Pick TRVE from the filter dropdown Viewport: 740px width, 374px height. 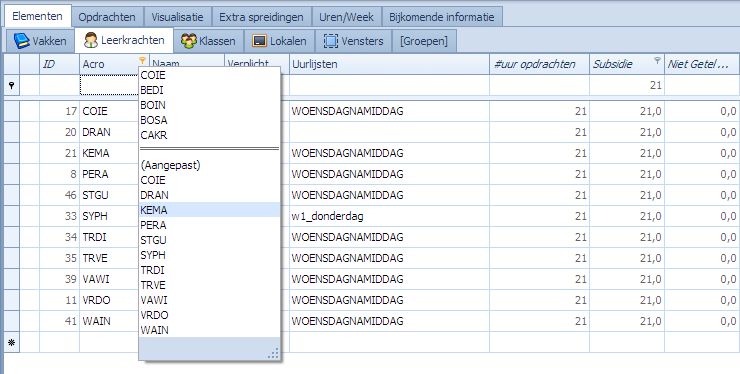pyautogui.click(x=209, y=285)
